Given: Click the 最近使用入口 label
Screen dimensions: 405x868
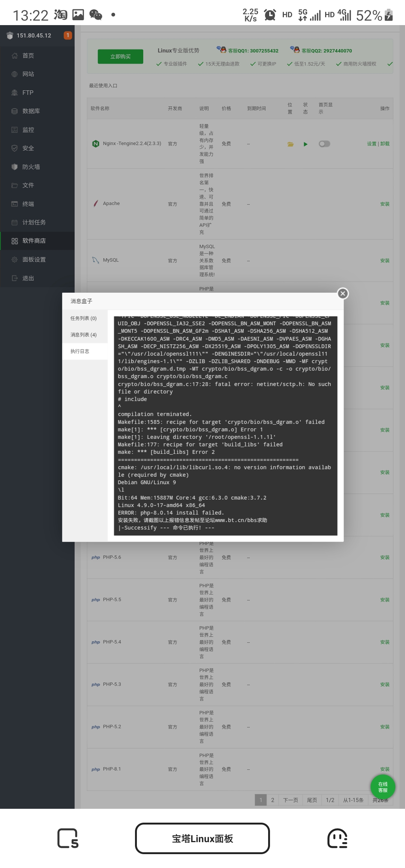Looking at the screenshot, I should click(103, 85).
